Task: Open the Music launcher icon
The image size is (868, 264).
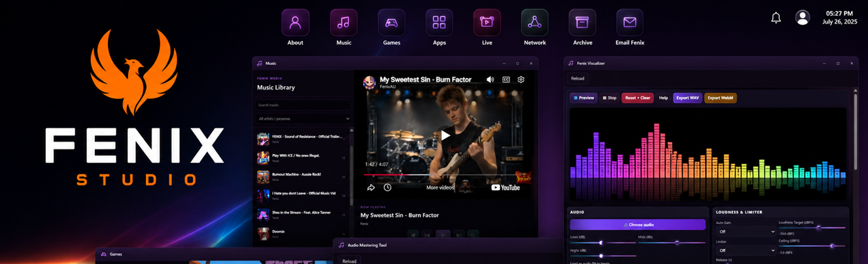Action: (x=343, y=23)
